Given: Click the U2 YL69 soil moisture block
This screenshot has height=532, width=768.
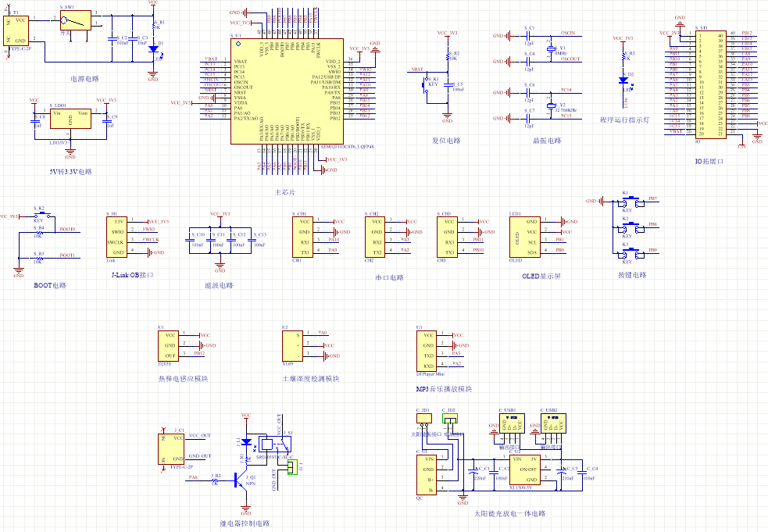Looking at the screenshot, I should click(x=292, y=346).
